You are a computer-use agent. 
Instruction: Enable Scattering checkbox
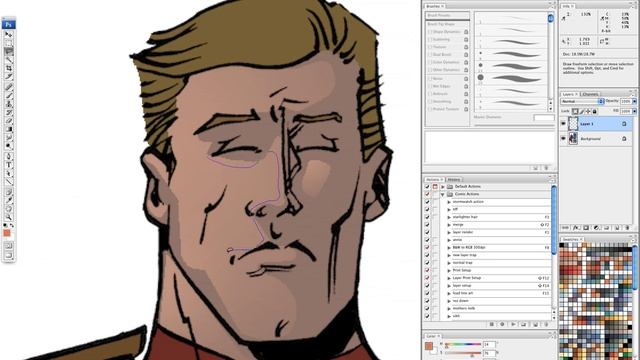coord(429,40)
